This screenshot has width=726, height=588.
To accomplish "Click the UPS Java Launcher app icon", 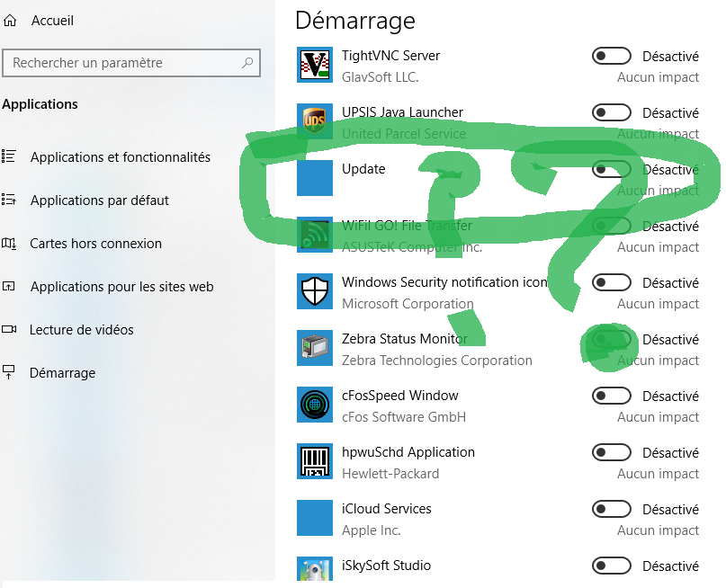I will point(315,121).
